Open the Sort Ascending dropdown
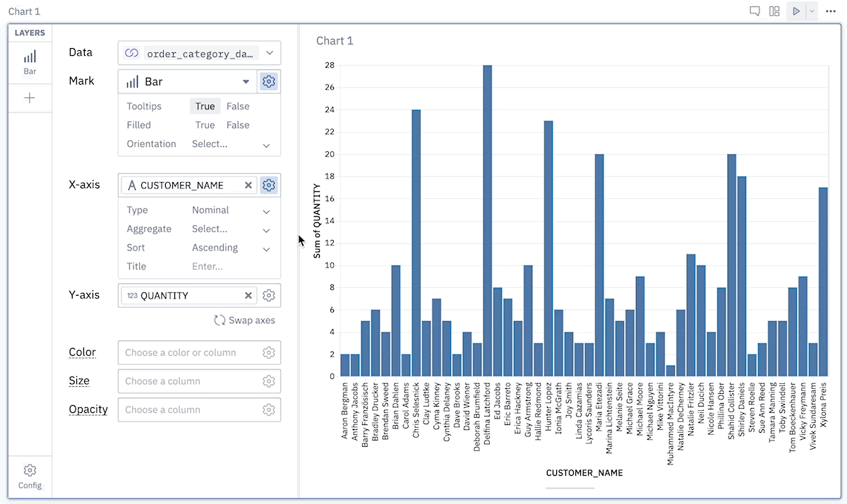Image resolution: width=847 pixels, height=504 pixels. point(232,248)
